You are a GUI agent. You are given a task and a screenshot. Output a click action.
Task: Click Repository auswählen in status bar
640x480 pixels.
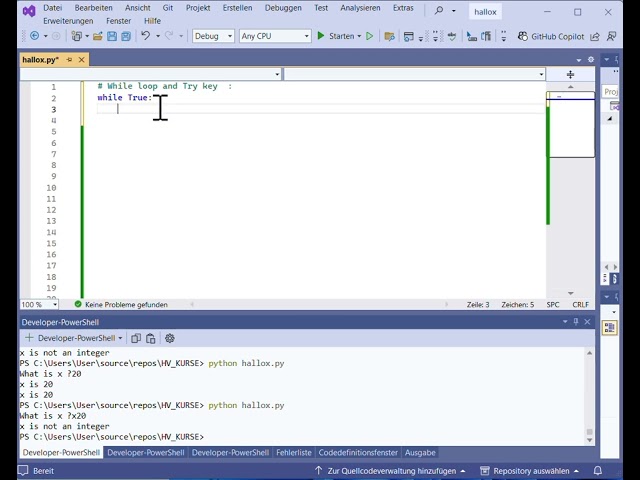pyautogui.click(x=529, y=471)
